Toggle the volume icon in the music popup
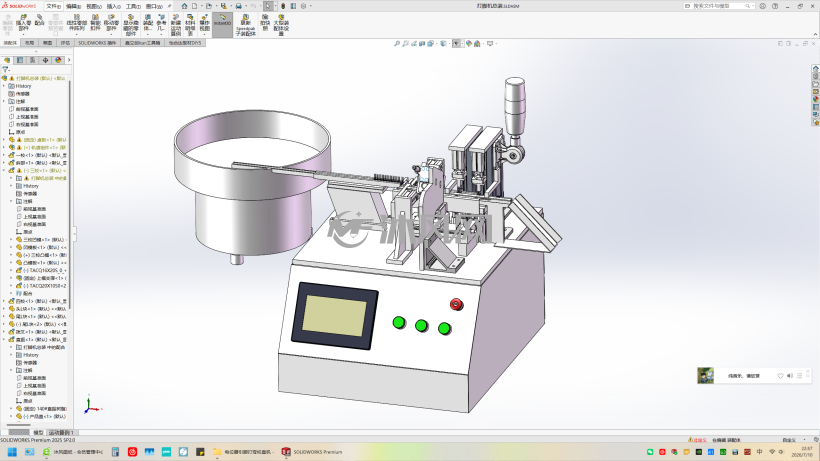This screenshot has width=820, height=461. [790, 376]
